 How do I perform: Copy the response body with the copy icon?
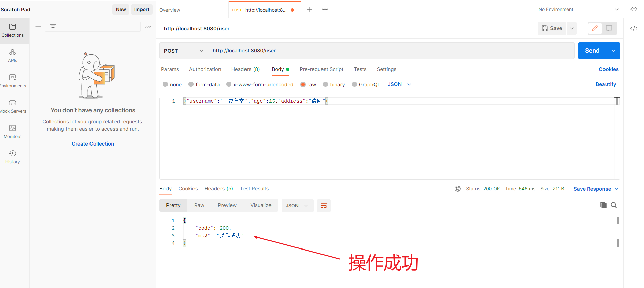point(603,205)
